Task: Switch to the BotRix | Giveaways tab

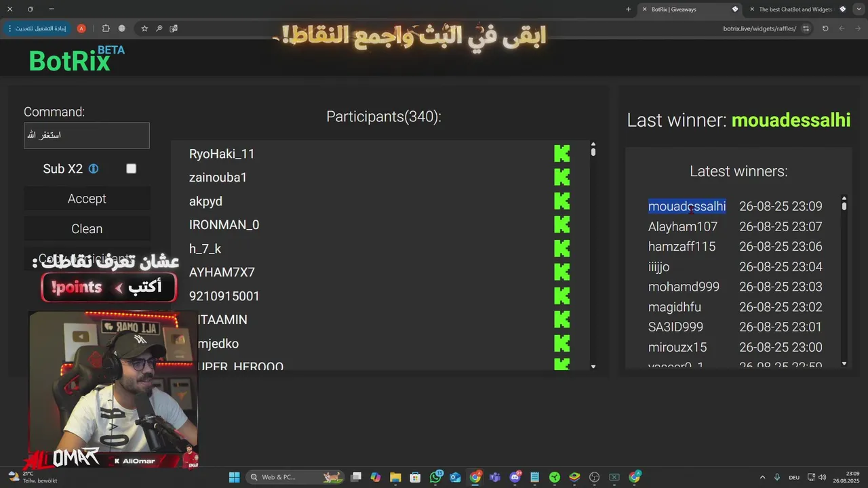Action: pyautogui.click(x=688, y=9)
